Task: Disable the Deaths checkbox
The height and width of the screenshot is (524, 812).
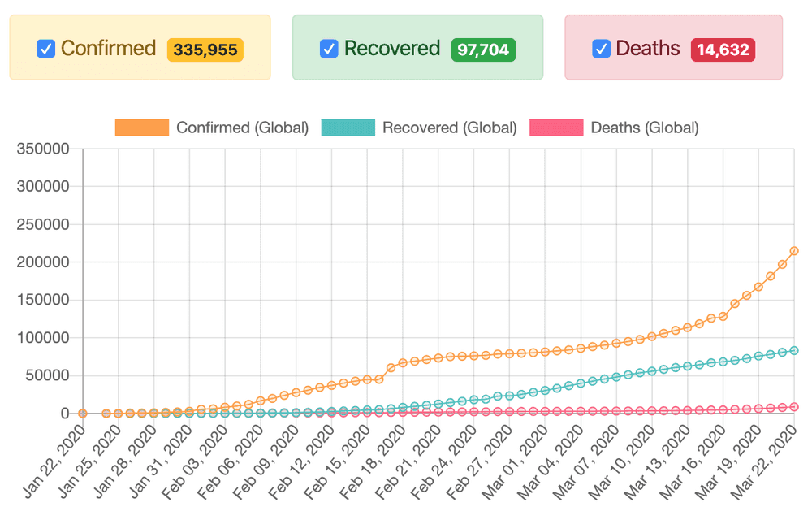Action: click(x=601, y=49)
